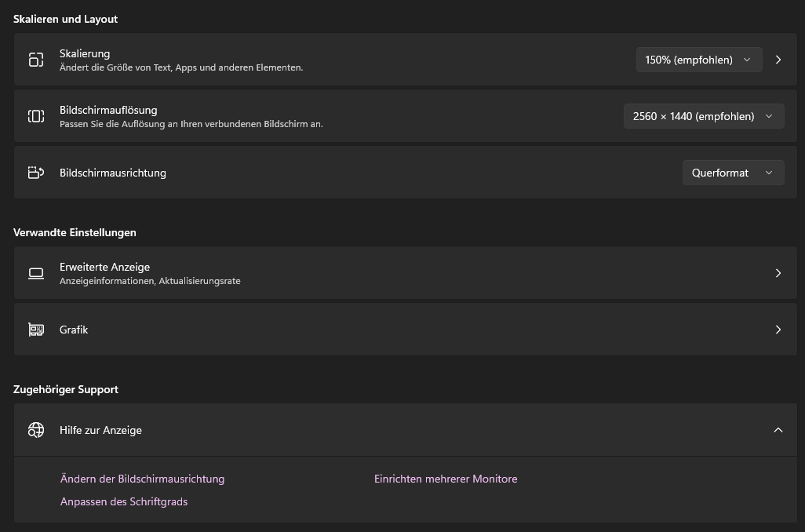
Task: Click the Erweiterte Anzeige laptop icon
Action: point(36,273)
